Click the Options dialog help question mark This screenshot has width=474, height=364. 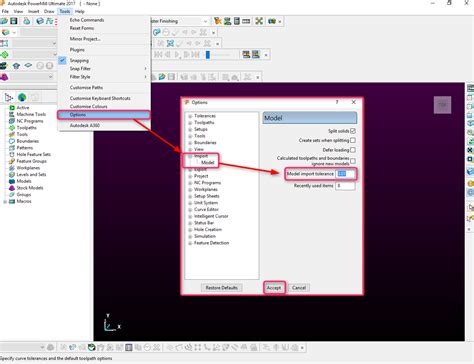(337, 102)
